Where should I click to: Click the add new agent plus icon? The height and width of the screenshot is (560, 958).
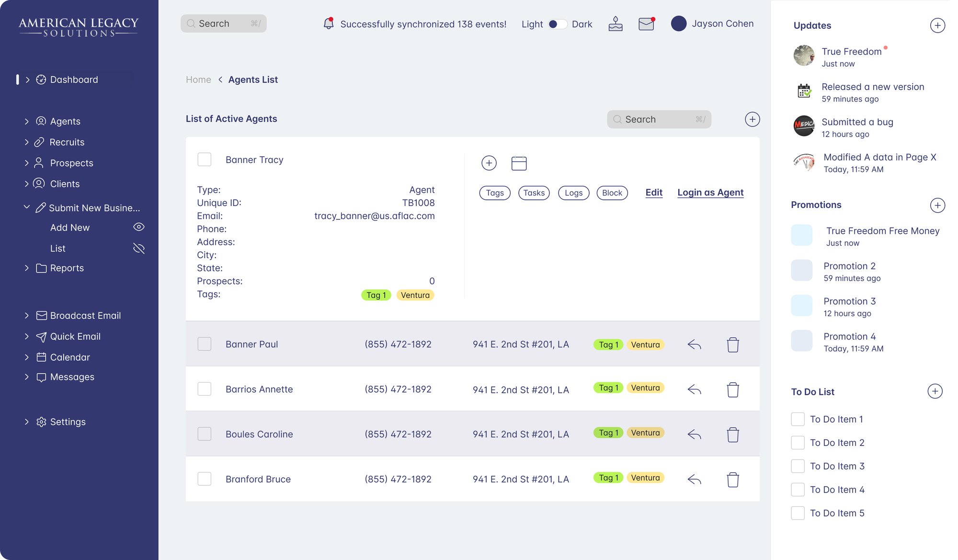(x=752, y=119)
